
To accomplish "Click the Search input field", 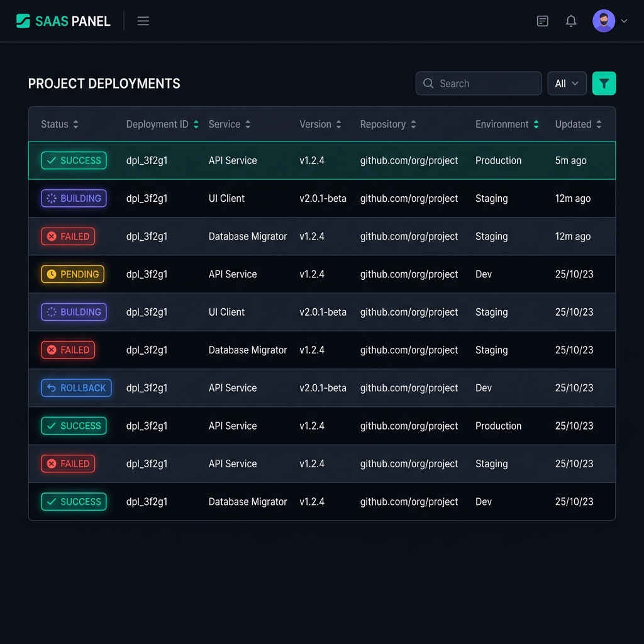I will point(479,84).
